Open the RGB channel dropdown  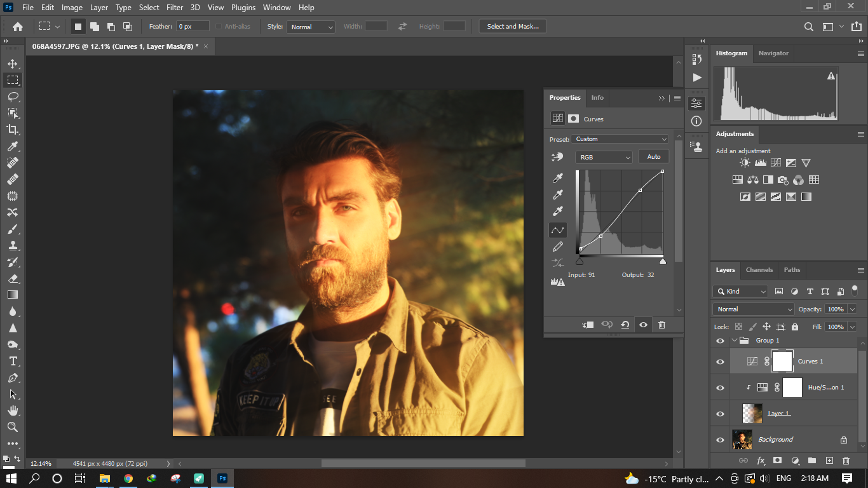pos(604,157)
